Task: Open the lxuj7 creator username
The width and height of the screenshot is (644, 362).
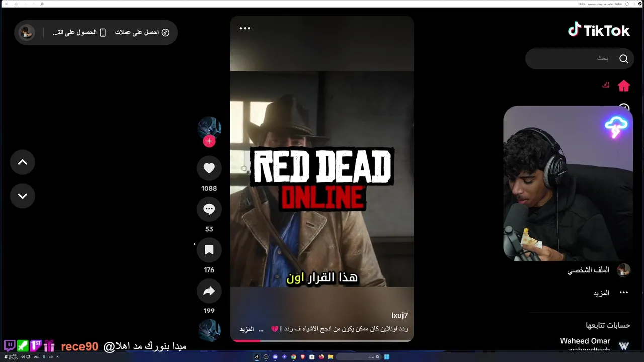Action: [399, 315]
